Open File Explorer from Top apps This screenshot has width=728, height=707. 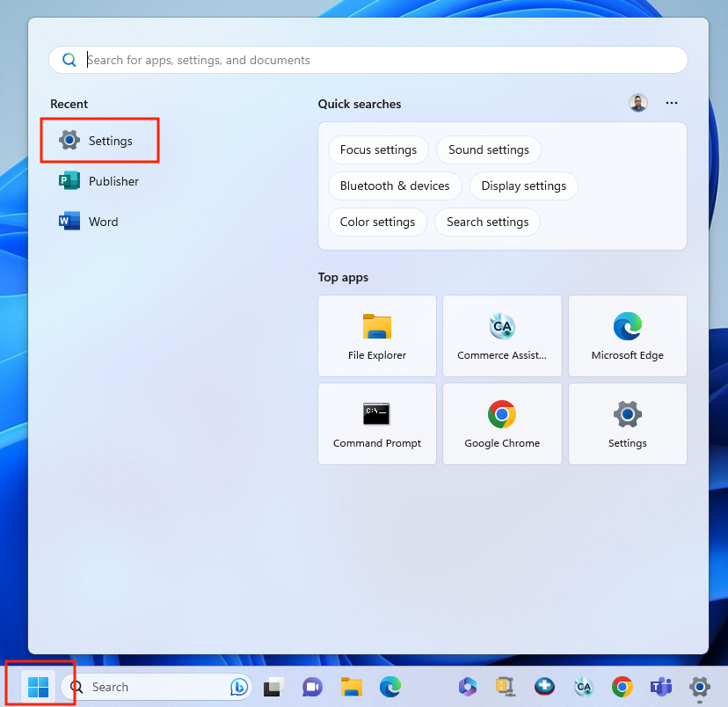coord(376,335)
